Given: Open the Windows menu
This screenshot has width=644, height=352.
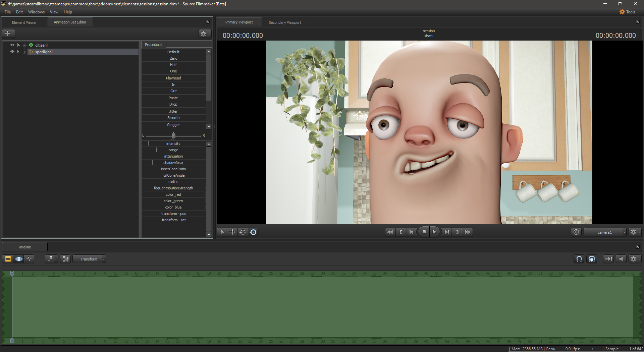Looking at the screenshot, I should click(36, 12).
